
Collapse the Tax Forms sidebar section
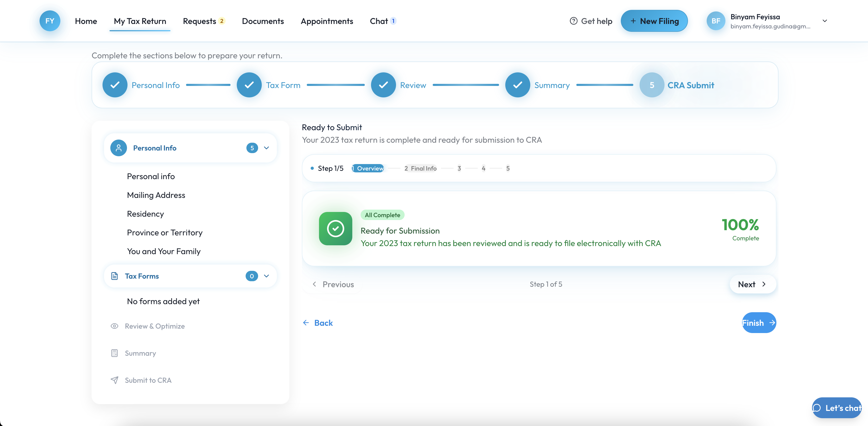point(266,276)
